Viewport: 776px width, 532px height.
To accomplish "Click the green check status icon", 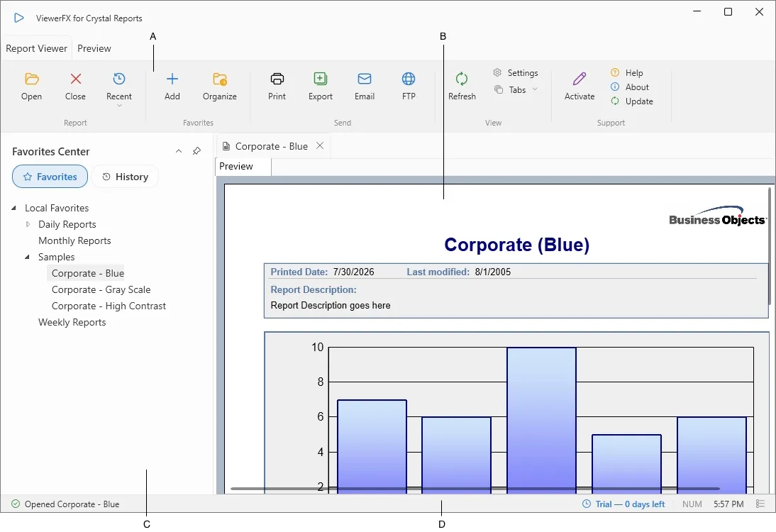I will (16, 504).
